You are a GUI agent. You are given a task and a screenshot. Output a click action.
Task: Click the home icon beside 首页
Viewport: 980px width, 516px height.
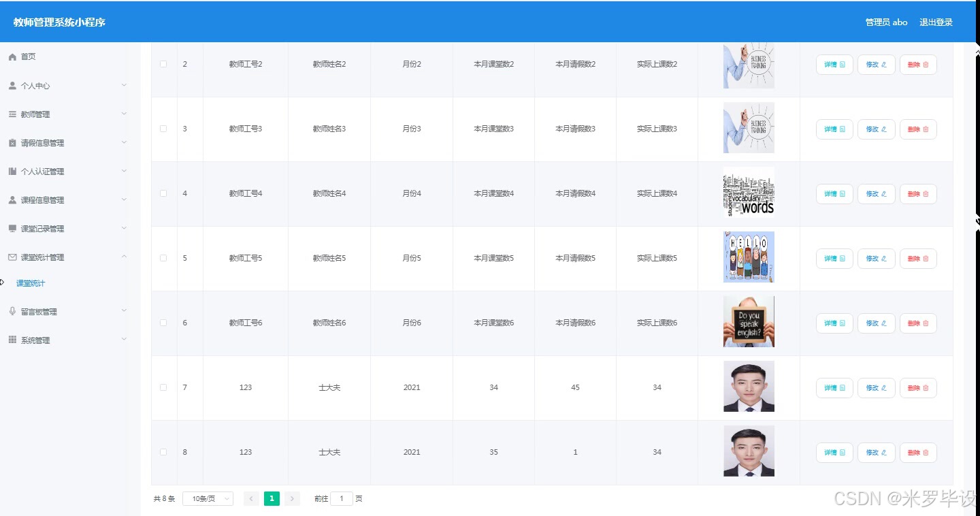coord(12,57)
